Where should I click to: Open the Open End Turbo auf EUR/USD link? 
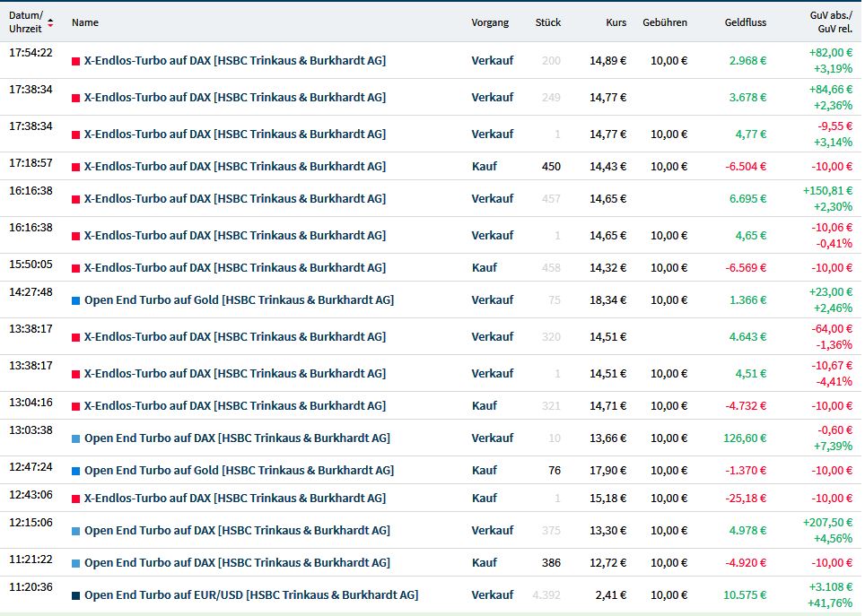point(250,595)
